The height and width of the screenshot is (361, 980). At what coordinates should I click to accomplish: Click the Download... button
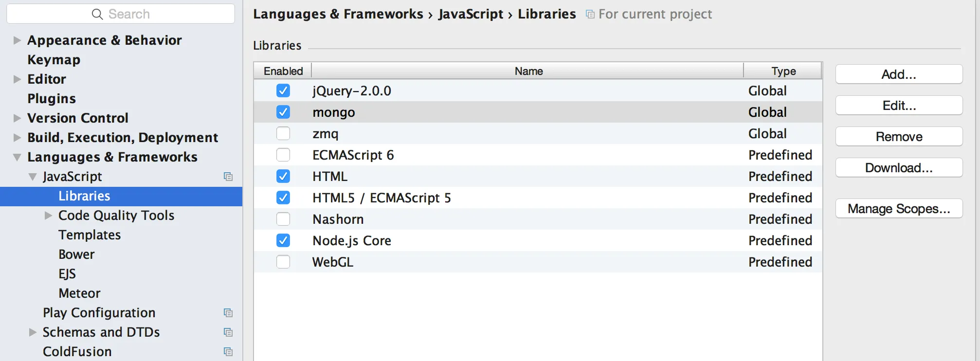(x=898, y=168)
